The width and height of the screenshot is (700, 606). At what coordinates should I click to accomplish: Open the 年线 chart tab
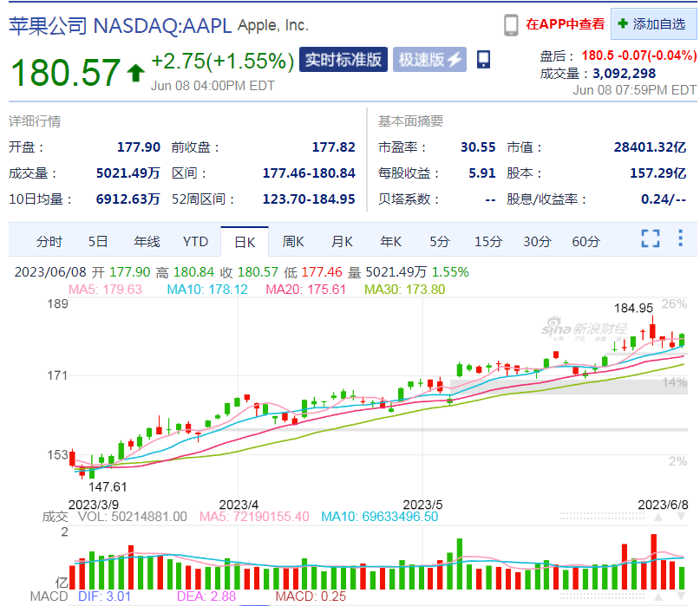point(147,241)
